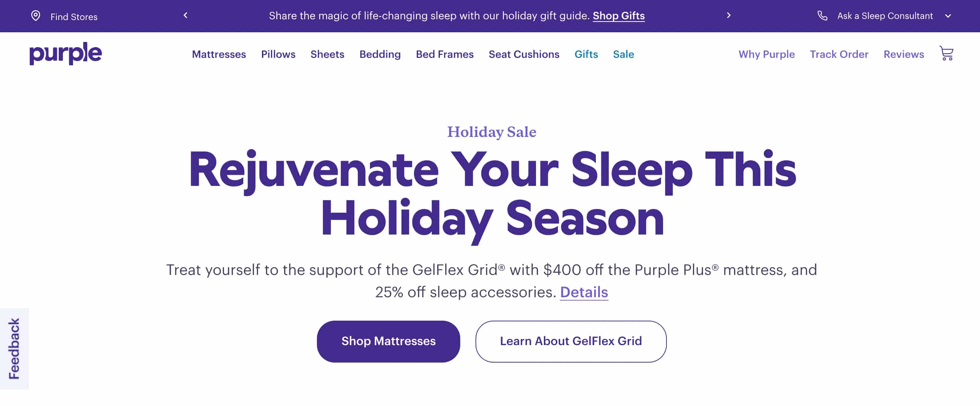Open the Bedding menu item

click(380, 54)
